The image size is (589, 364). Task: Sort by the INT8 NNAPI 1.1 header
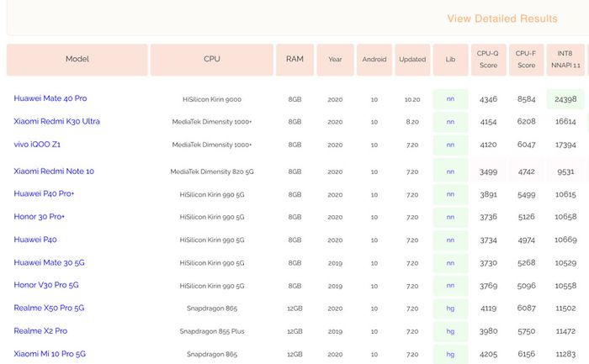(x=565, y=60)
